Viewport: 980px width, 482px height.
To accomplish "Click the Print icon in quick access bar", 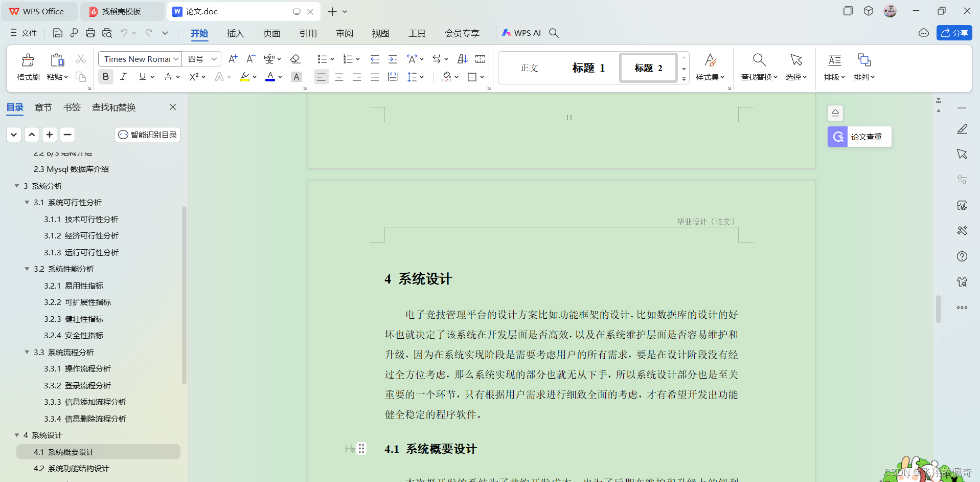I will [x=90, y=33].
